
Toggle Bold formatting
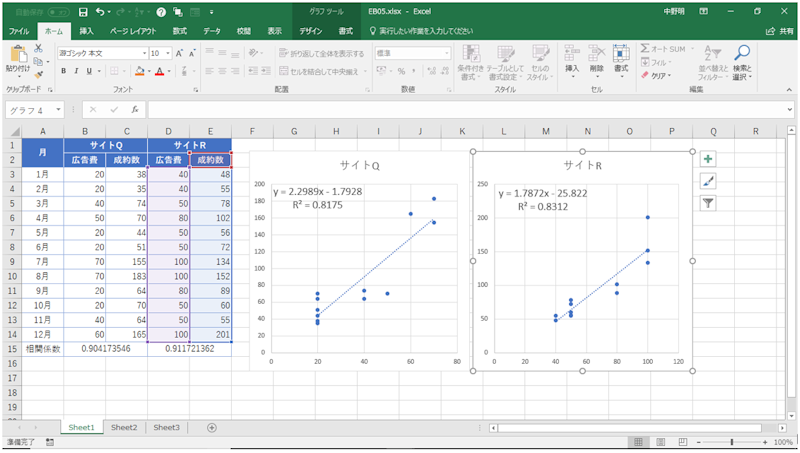click(63, 71)
